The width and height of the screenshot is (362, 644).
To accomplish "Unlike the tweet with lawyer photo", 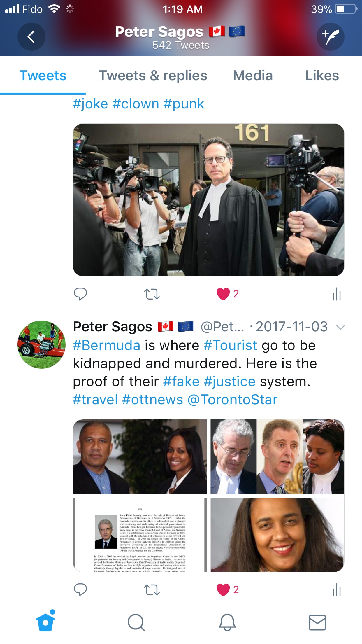I will [x=223, y=294].
